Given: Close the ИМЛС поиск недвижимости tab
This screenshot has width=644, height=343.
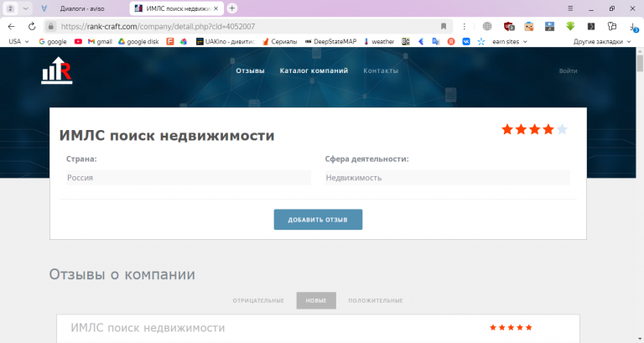Looking at the screenshot, I should 216,8.
